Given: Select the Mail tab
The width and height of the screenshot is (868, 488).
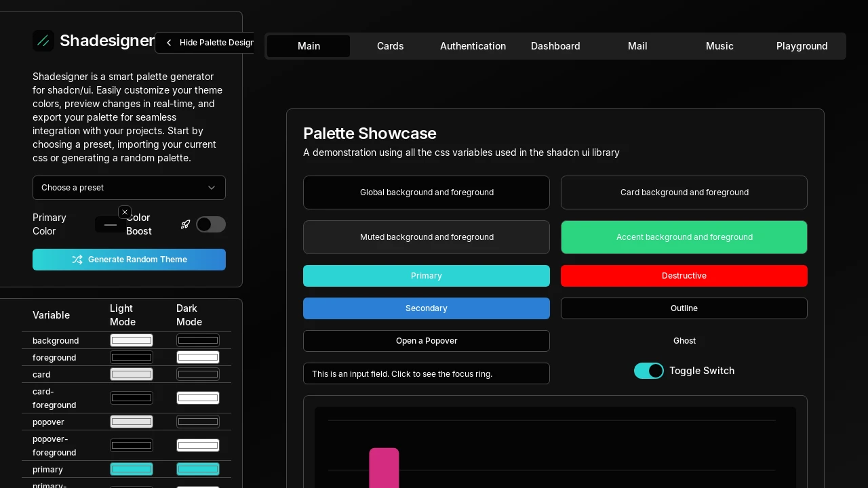Looking at the screenshot, I should click(x=637, y=46).
